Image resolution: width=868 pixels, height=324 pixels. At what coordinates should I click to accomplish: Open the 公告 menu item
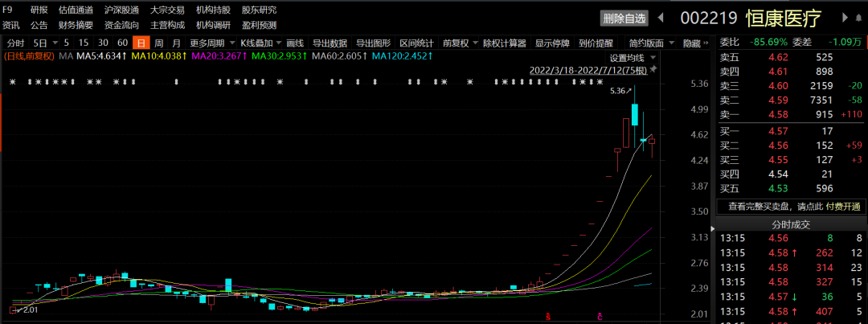click(39, 26)
